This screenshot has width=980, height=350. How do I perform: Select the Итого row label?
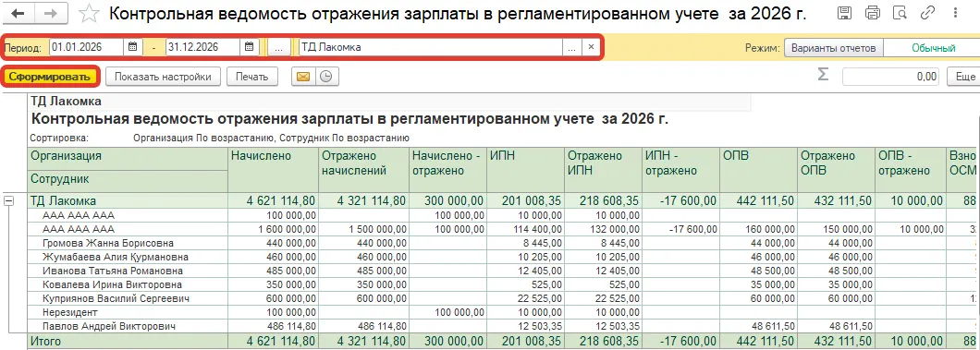[128, 341]
